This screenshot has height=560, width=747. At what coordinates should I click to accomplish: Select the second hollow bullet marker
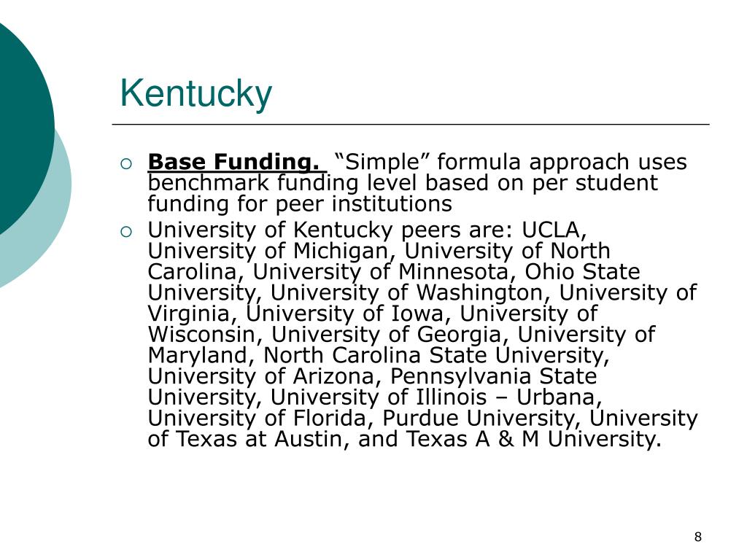coord(125,232)
